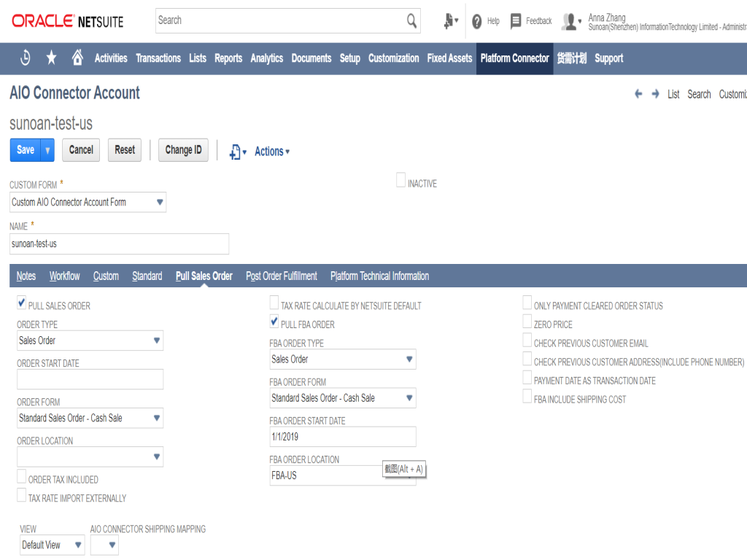Check the Check Previous Customer Email box

pos(527,340)
